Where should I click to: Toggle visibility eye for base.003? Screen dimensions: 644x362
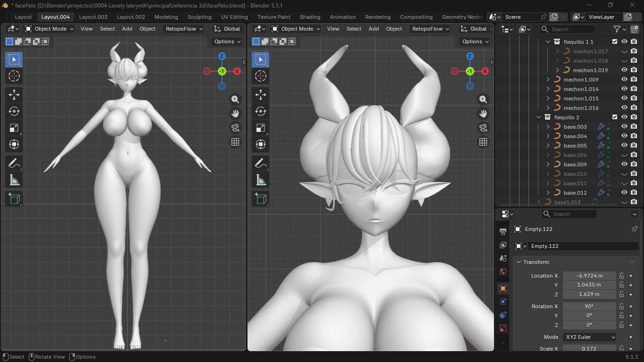tap(624, 127)
